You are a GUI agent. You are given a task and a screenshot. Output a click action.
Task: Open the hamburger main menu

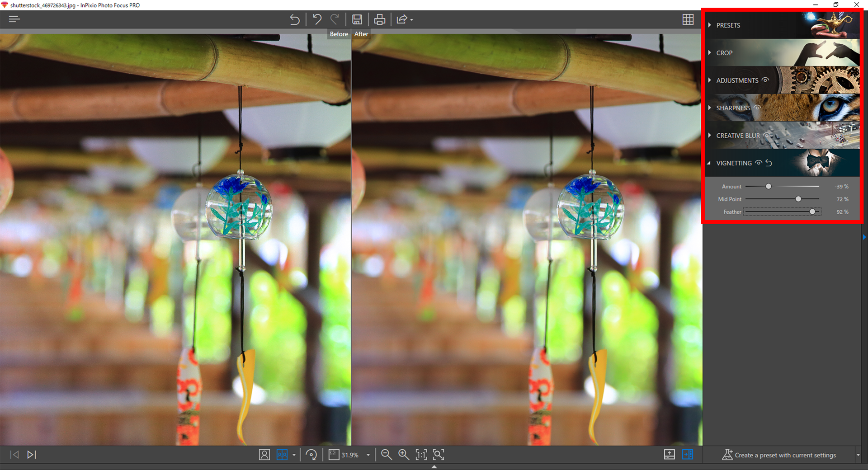[14, 19]
